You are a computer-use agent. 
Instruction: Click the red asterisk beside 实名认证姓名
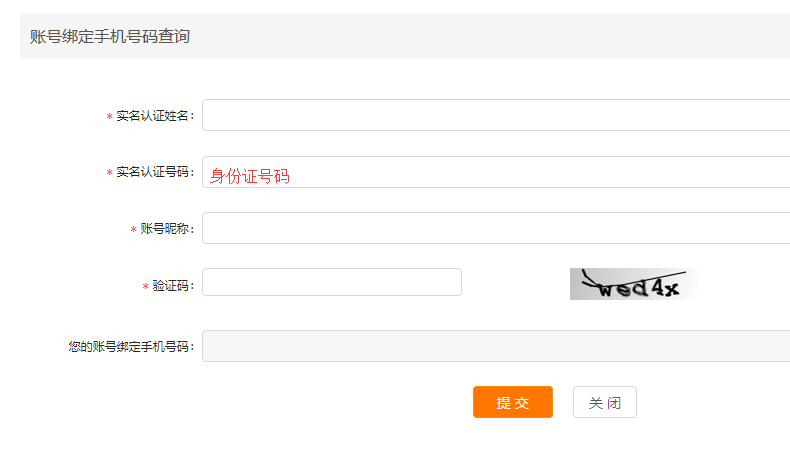pos(109,117)
